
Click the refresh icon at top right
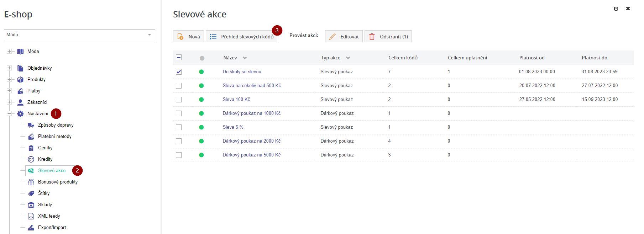pos(616,9)
